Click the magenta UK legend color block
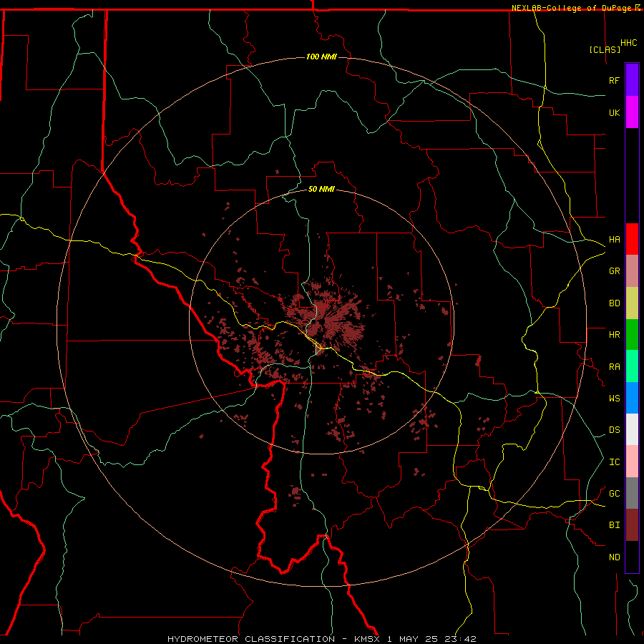The height and width of the screenshot is (644, 644). coord(632,112)
